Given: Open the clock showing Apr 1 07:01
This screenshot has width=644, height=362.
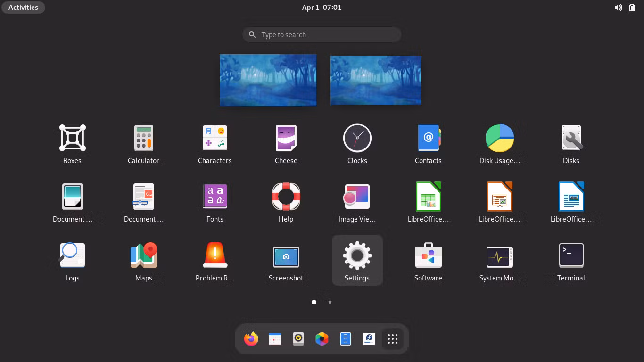Looking at the screenshot, I should click(322, 7).
